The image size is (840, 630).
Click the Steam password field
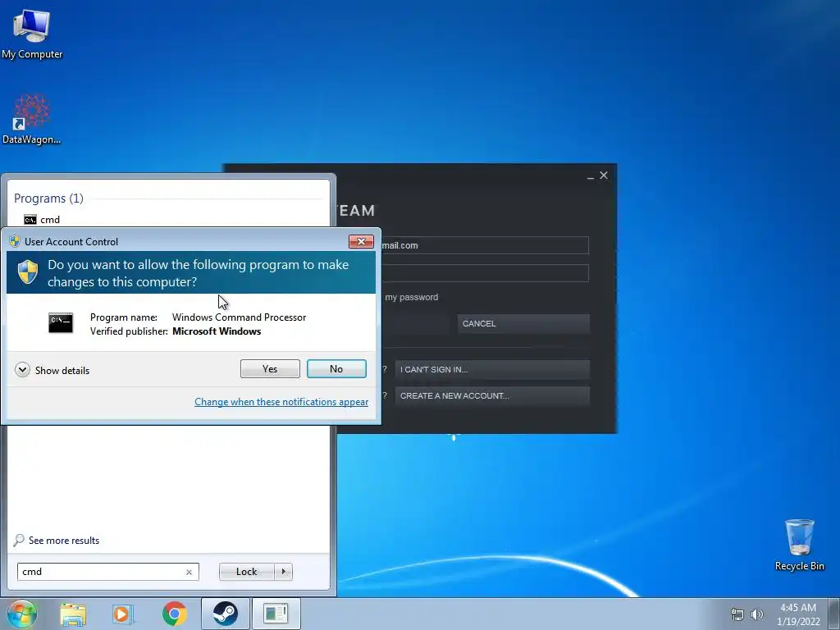pos(485,273)
